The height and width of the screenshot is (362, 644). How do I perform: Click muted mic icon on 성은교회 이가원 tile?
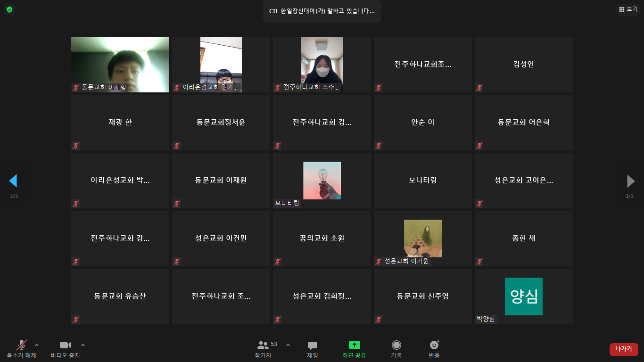click(379, 262)
